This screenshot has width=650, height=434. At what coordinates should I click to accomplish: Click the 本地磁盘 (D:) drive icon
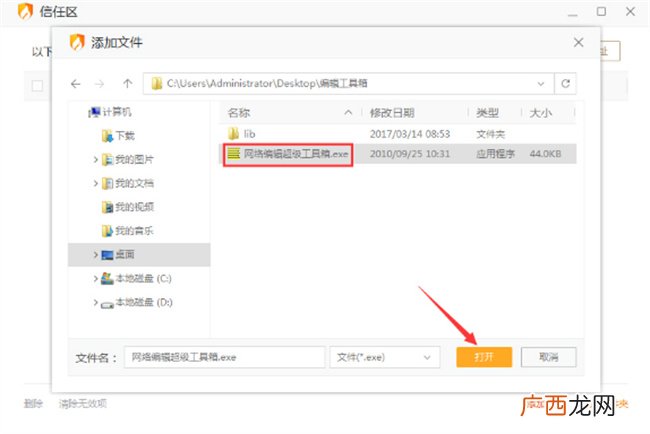(x=107, y=304)
